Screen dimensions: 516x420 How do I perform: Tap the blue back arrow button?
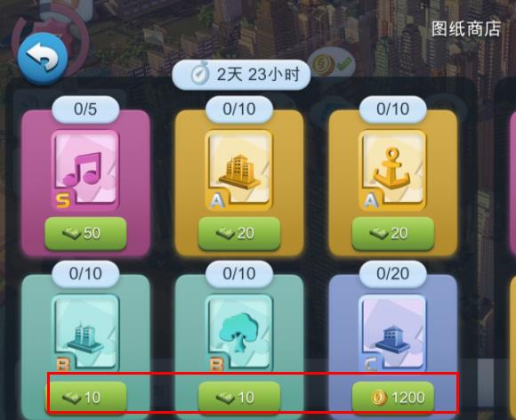coord(43,59)
